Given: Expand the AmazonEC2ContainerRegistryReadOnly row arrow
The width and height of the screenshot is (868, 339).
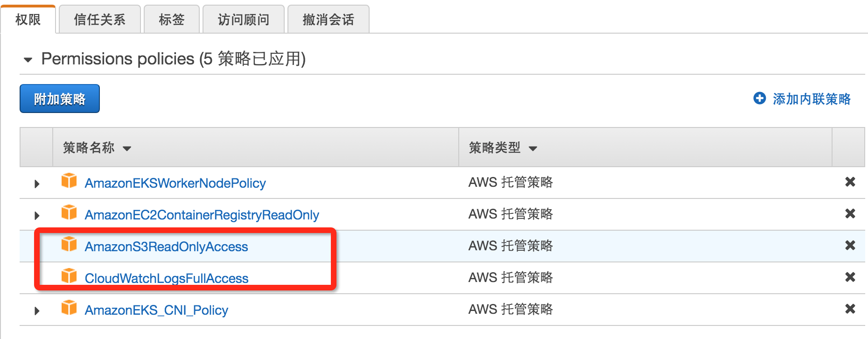Looking at the screenshot, I should 37,215.
